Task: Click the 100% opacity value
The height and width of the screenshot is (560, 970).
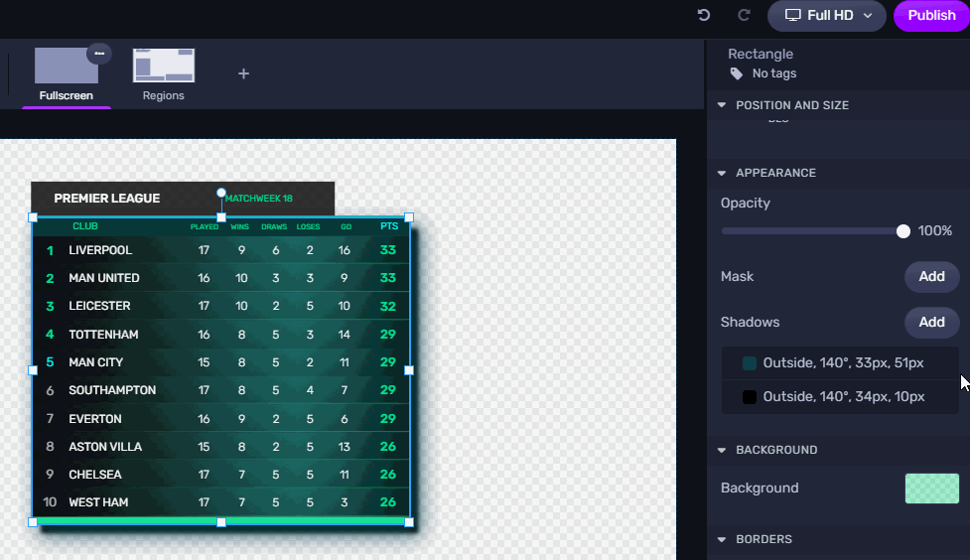Action: (934, 230)
